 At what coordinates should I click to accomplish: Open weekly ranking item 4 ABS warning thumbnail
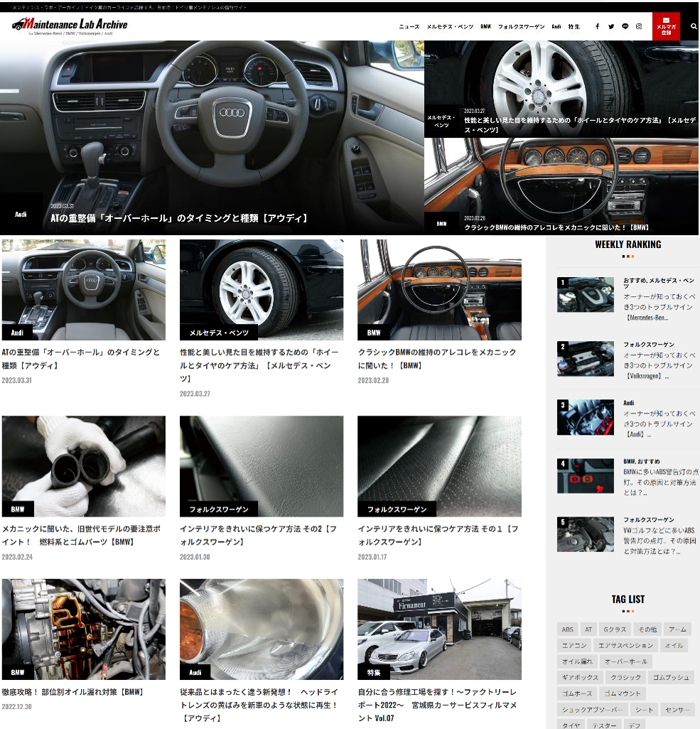point(585,476)
